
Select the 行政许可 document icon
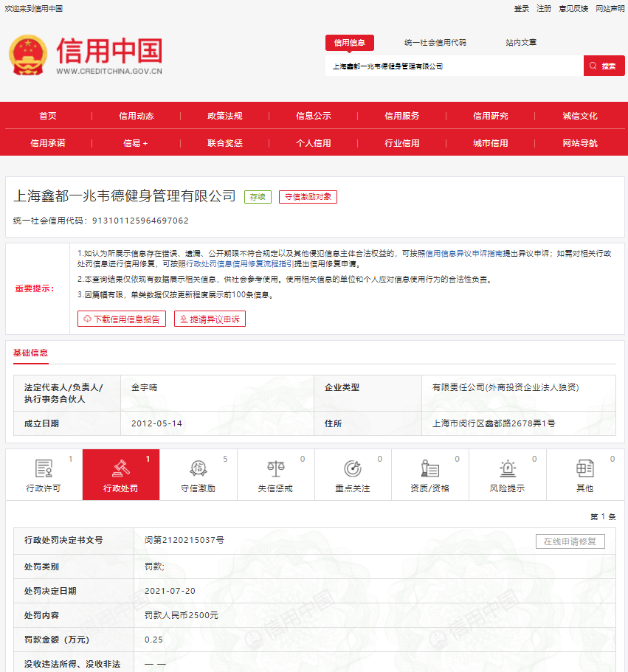tap(44, 467)
